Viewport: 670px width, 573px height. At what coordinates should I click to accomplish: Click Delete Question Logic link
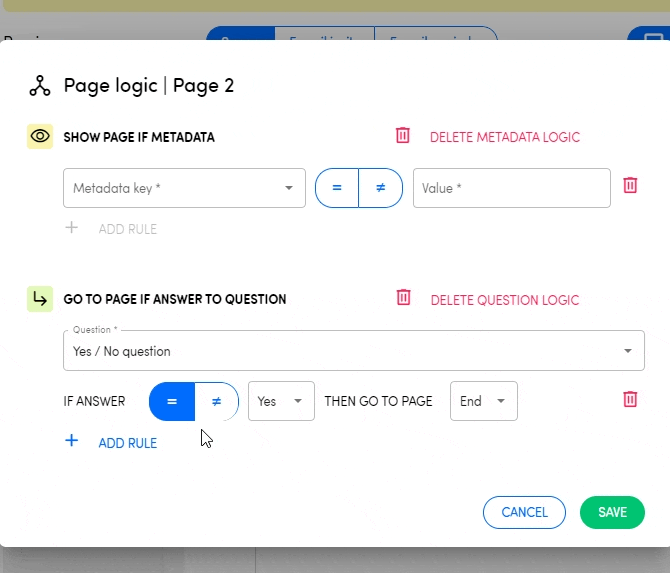point(504,299)
